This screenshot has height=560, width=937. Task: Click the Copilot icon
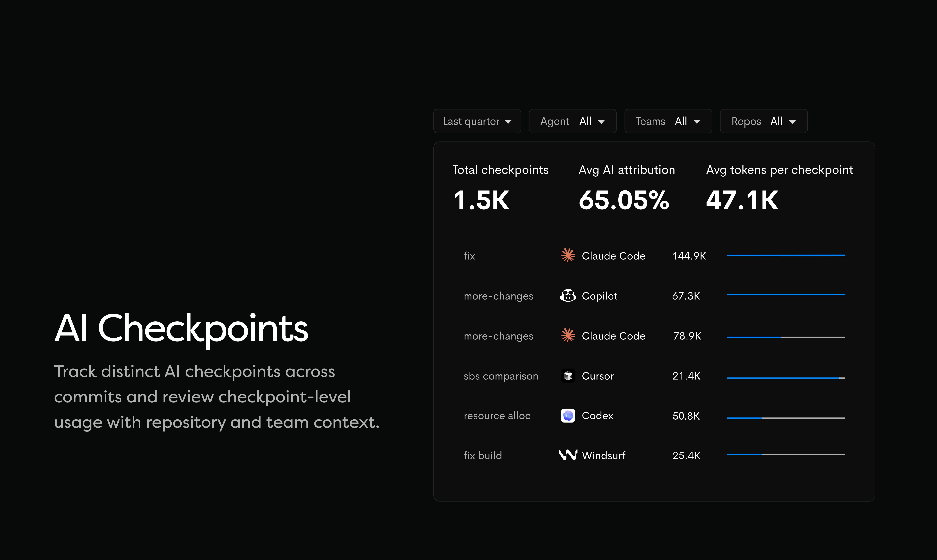coord(568,296)
